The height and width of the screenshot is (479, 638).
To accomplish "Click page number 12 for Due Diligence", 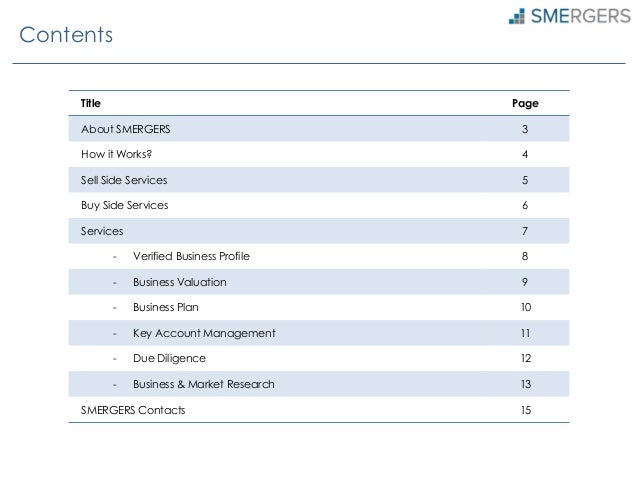I will click(x=526, y=359).
